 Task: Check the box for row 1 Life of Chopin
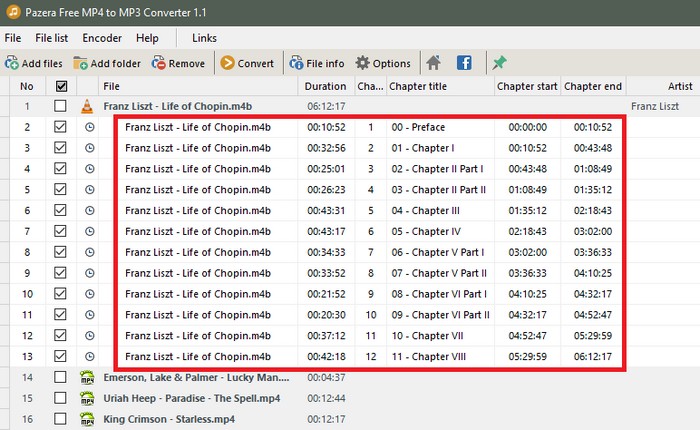coord(60,106)
